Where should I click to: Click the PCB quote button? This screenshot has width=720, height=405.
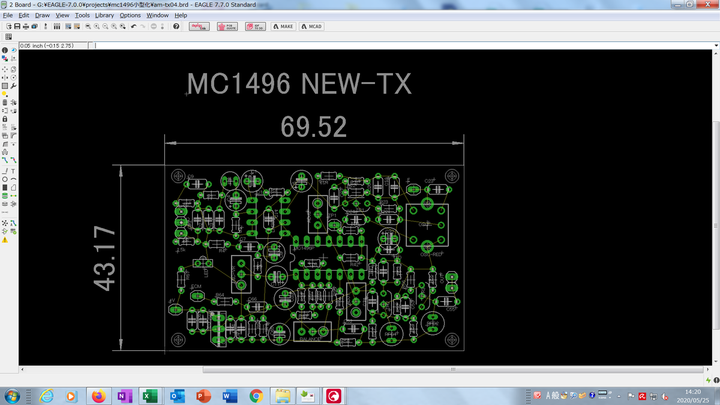click(227, 26)
